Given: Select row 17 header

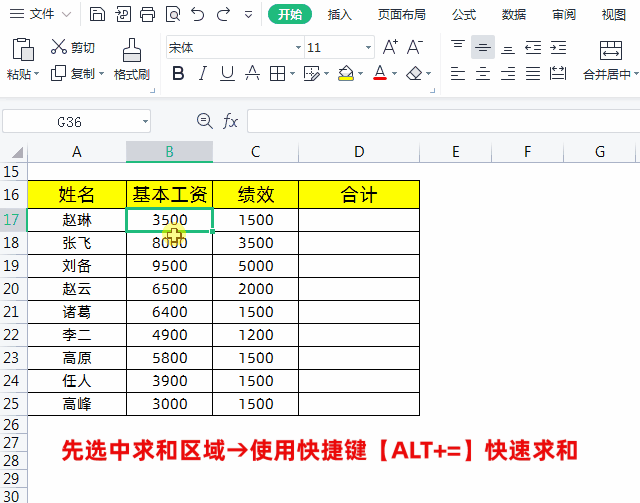Looking at the screenshot, I should [x=13, y=220].
